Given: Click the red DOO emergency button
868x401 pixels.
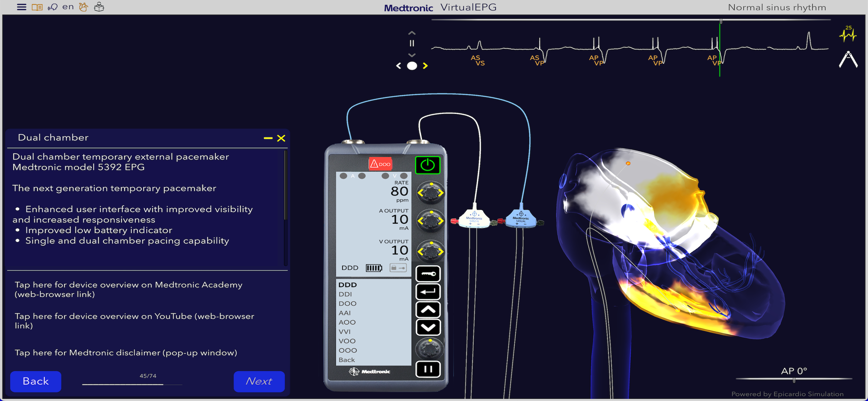Looking at the screenshot, I should (380, 164).
